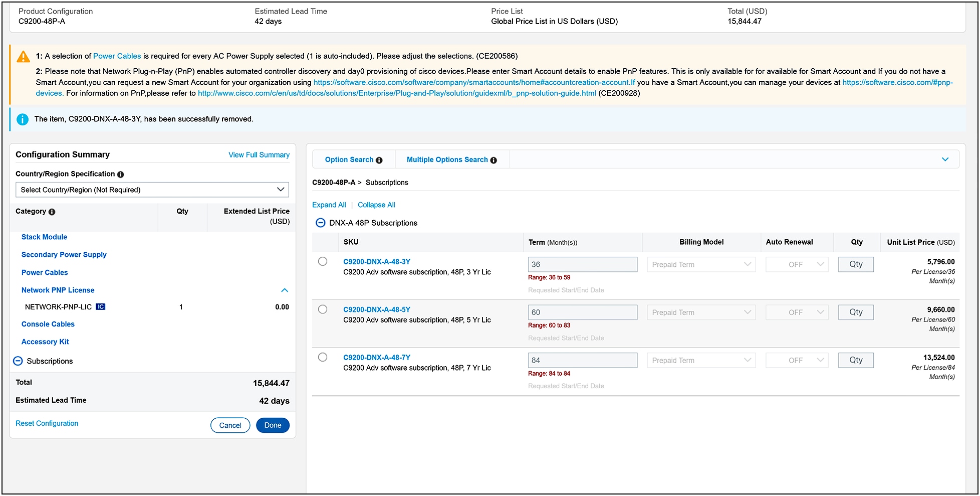980x496 pixels.
Task: Click Collapse All link
Action: click(x=376, y=205)
